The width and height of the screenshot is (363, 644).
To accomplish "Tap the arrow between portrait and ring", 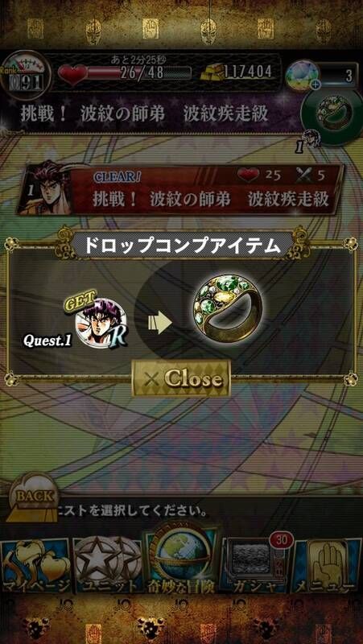I will [160, 323].
